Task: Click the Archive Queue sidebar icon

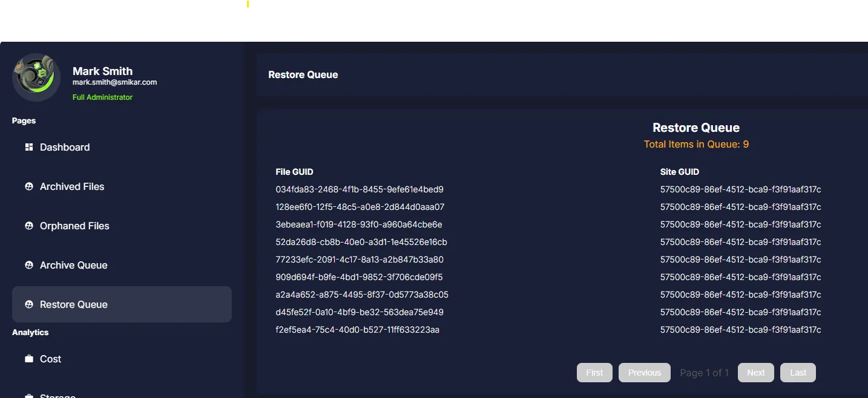Action: point(28,265)
